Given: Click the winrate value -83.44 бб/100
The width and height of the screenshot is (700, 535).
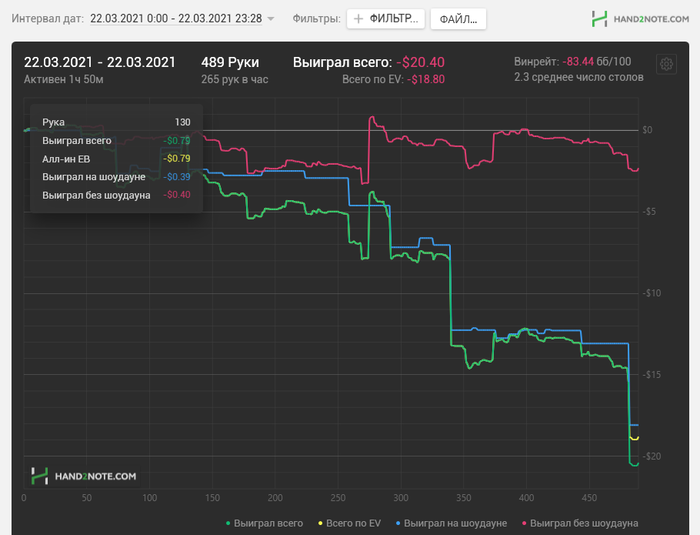Looking at the screenshot, I should (x=596, y=61).
